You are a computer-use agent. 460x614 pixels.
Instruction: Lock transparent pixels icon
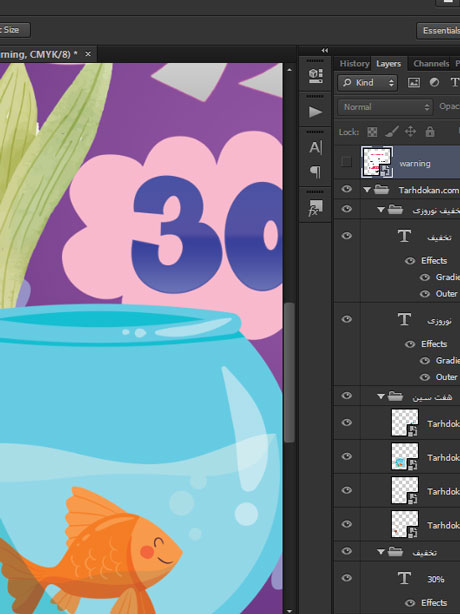tap(372, 132)
